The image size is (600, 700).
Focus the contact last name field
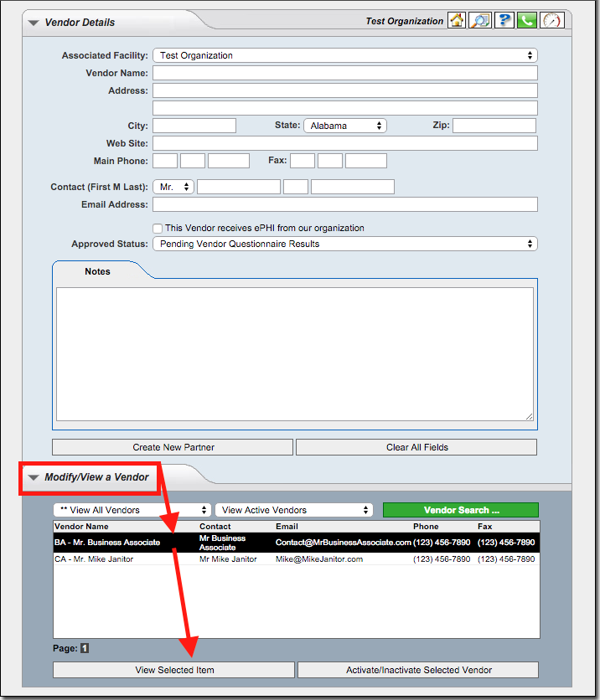tap(353, 187)
